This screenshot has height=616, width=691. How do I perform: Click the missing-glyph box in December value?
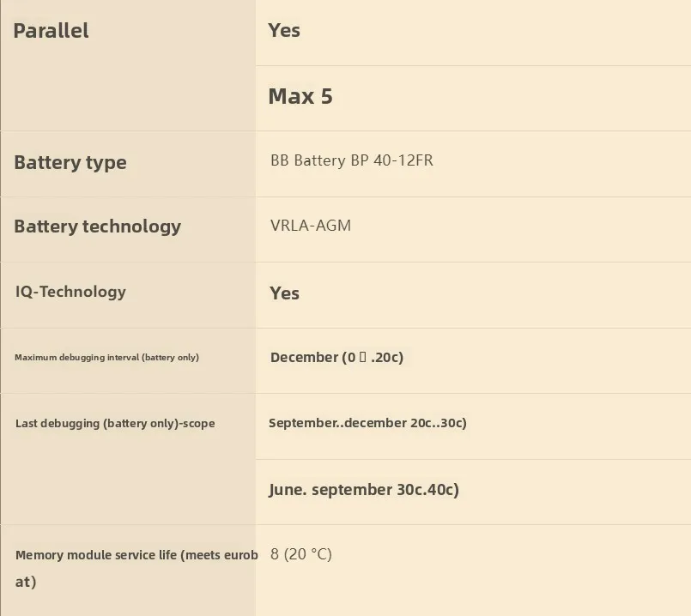(x=363, y=357)
